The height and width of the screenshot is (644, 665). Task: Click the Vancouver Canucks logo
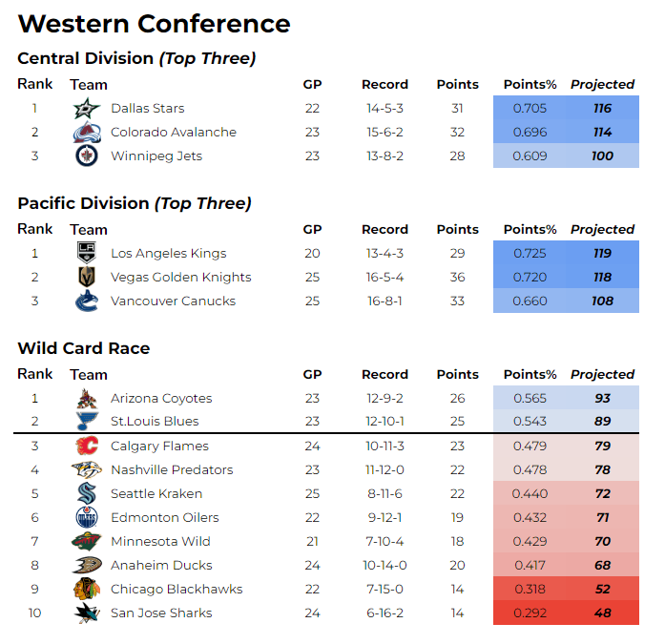pyautogui.click(x=87, y=301)
